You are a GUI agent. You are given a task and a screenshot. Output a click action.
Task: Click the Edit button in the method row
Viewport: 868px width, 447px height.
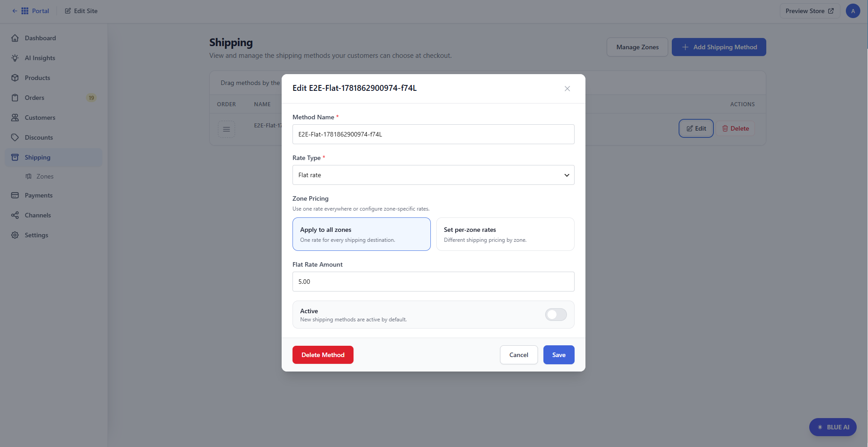[696, 128]
